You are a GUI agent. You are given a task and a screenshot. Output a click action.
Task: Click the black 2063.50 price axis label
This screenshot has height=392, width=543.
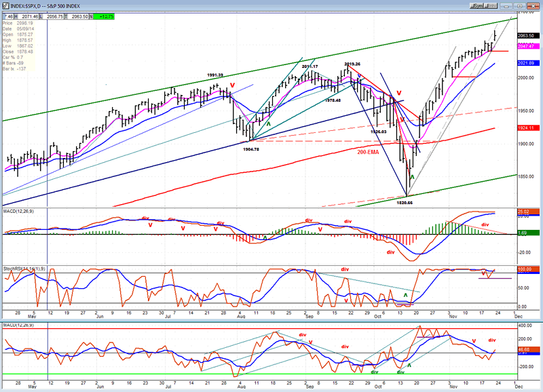pos(528,36)
